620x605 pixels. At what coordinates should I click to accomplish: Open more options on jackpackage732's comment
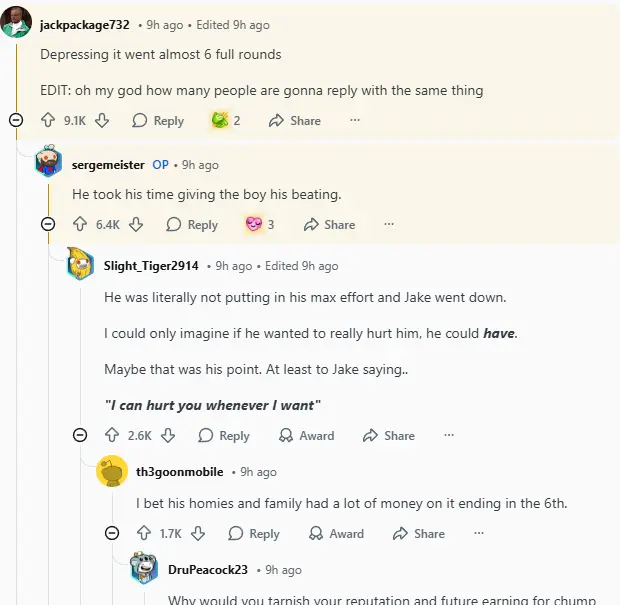354,120
